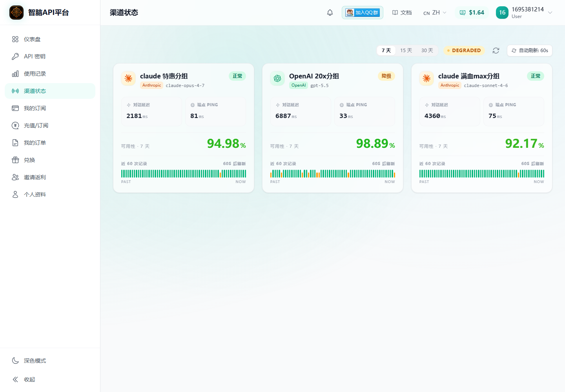Go to 仪表盘 menu item

coord(50,39)
